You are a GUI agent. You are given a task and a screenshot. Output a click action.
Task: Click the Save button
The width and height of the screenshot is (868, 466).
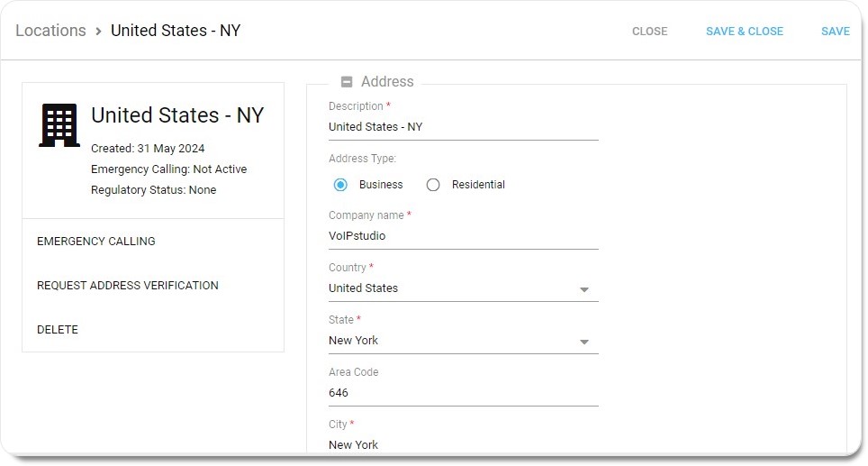pos(835,32)
